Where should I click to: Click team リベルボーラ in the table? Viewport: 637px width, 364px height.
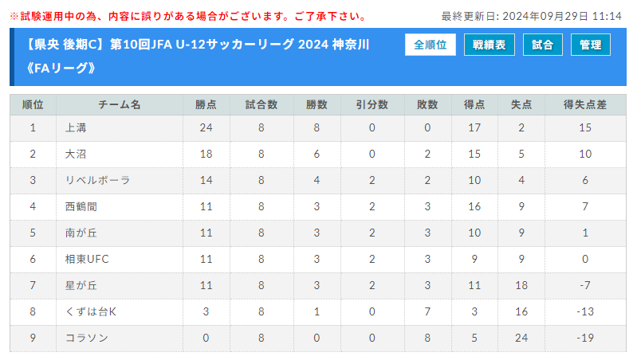pos(97,180)
